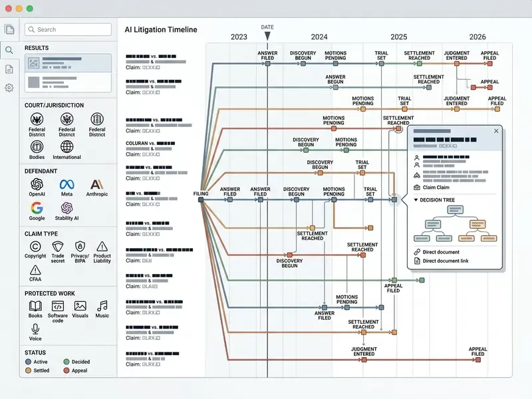Select top row TRIAL SET node
This screenshot has height=399, width=532.
(381, 63)
